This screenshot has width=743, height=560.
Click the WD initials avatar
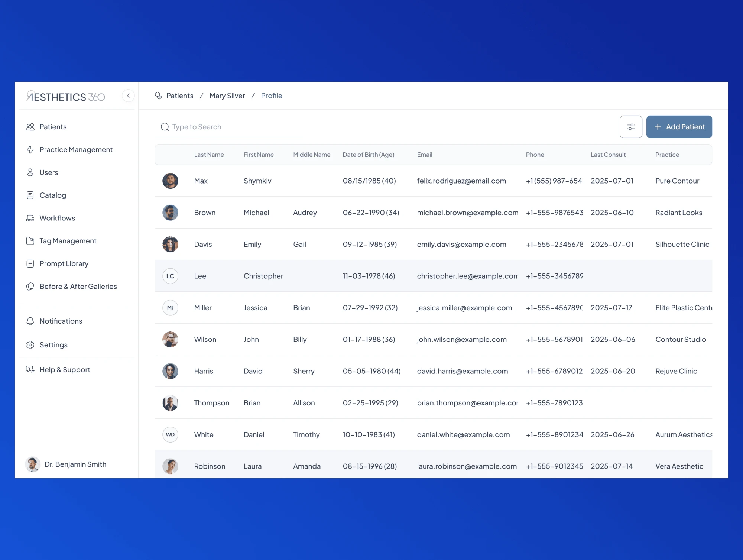pyautogui.click(x=170, y=435)
